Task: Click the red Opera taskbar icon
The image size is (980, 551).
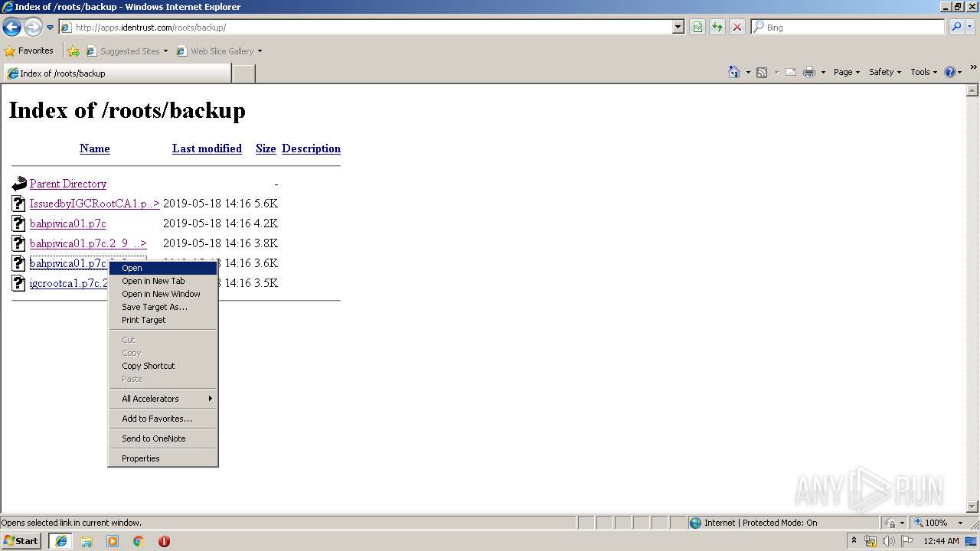Action: (x=164, y=541)
